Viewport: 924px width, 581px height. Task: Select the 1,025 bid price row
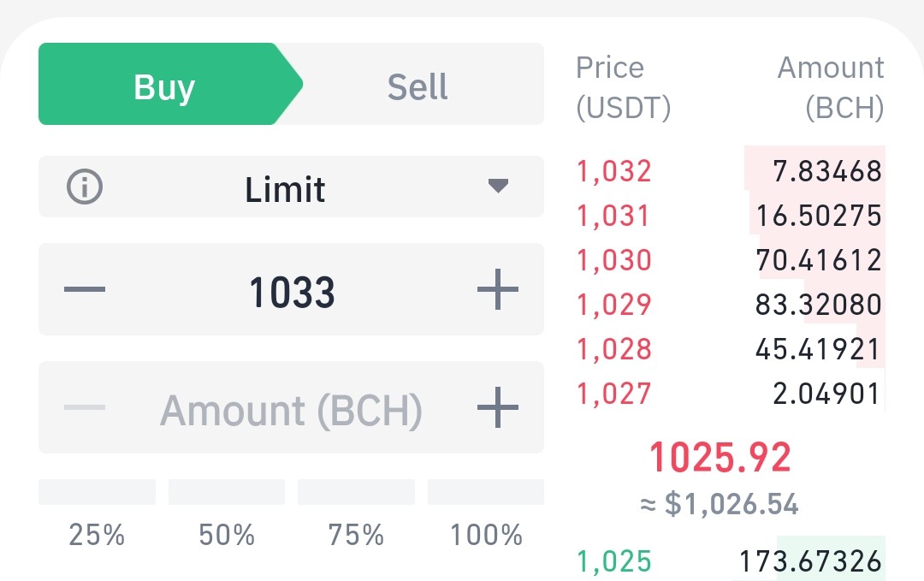(730, 560)
